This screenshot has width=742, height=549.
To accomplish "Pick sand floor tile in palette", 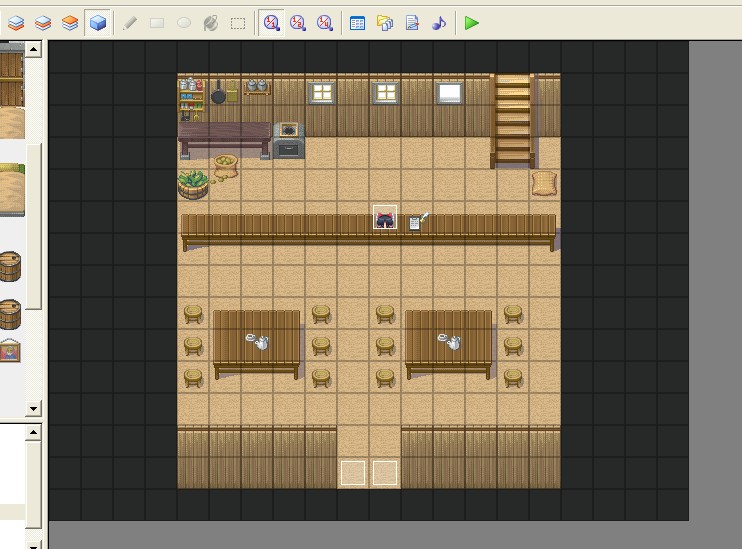I will [12, 123].
